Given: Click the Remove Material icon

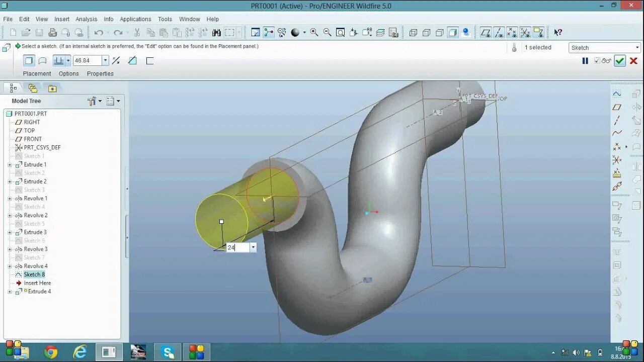Looking at the screenshot, I should click(x=132, y=60).
